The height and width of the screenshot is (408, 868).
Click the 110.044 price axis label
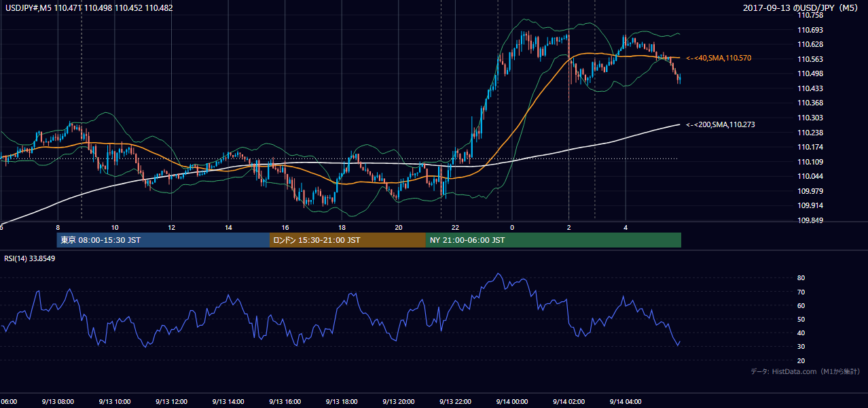coord(810,176)
